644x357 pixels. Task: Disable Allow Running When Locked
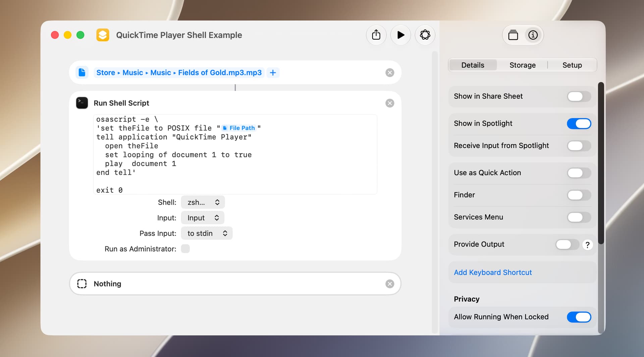point(579,317)
